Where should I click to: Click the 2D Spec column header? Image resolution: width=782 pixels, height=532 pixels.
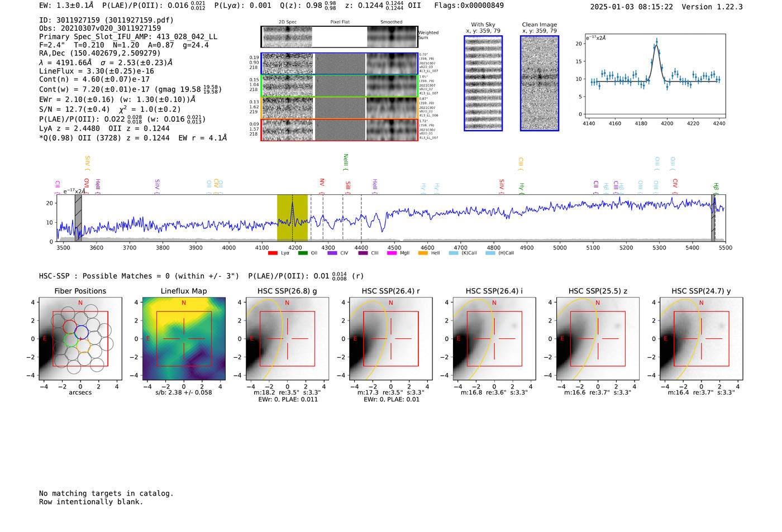[288, 22]
